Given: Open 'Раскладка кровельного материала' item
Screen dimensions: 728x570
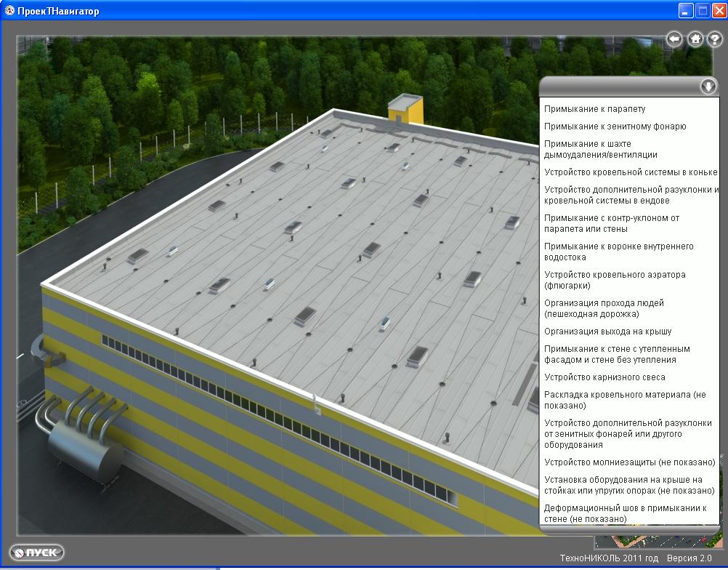Looking at the screenshot, I should pyautogui.click(x=625, y=400).
